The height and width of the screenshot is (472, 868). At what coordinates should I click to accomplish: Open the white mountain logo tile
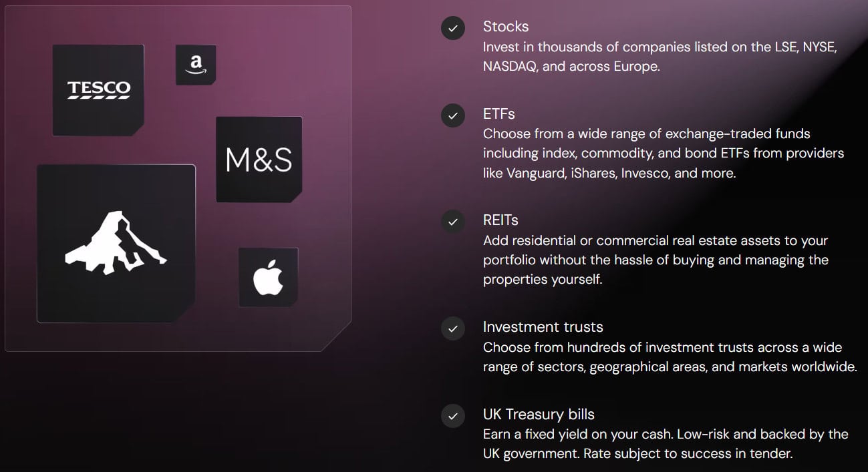click(x=116, y=244)
